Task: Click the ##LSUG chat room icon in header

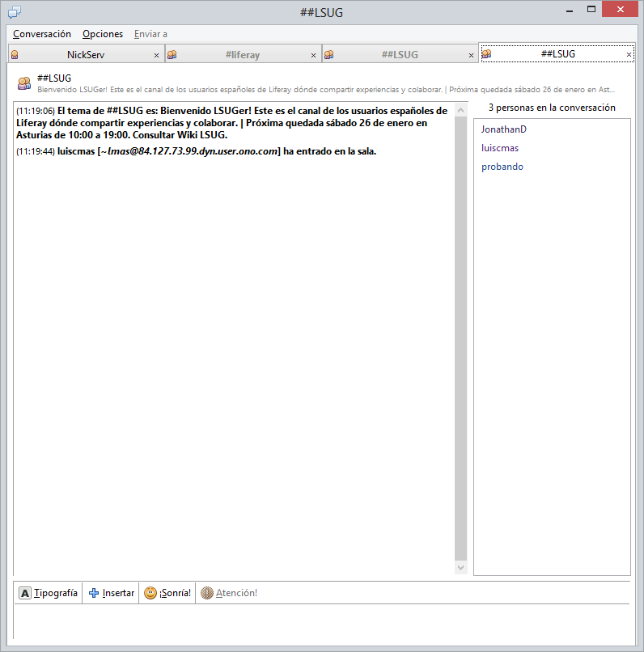Action: (24, 83)
